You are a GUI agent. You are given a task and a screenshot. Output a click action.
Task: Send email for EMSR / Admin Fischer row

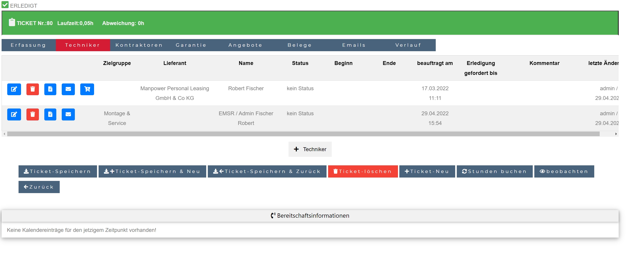(x=68, y=115)
